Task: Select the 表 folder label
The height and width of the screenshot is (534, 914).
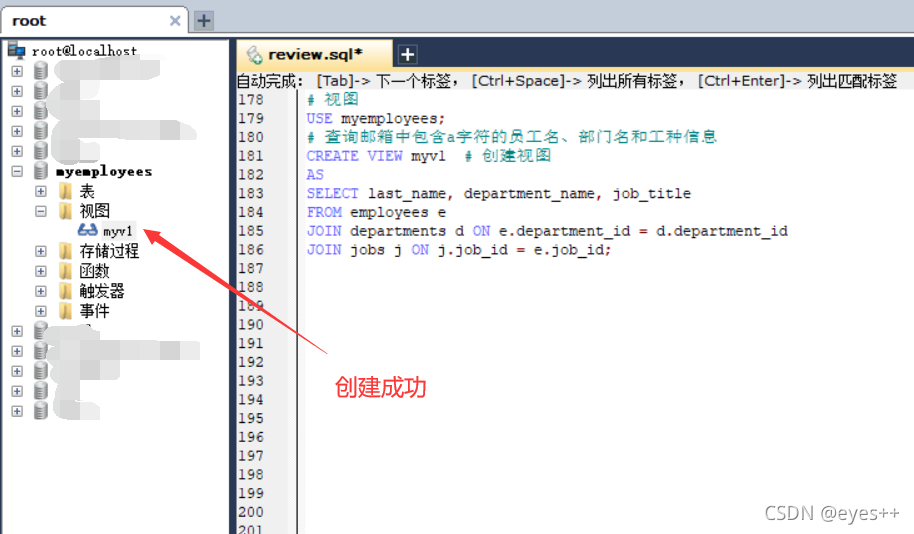Action: tap(87, 191)
